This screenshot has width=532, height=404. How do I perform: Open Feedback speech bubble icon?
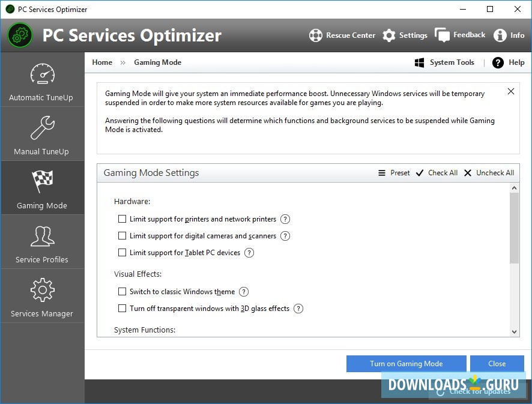(442, 35)
